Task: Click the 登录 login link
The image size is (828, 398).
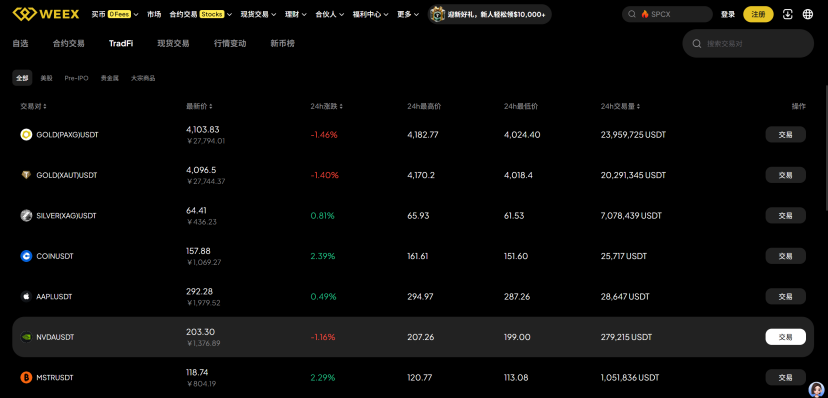Action: coord(728,14)
